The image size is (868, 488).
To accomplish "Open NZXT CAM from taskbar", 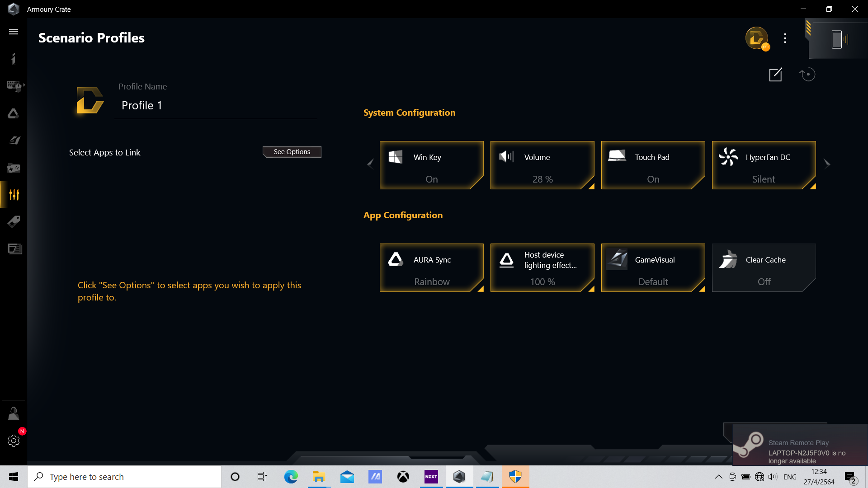I will point(431,477).
